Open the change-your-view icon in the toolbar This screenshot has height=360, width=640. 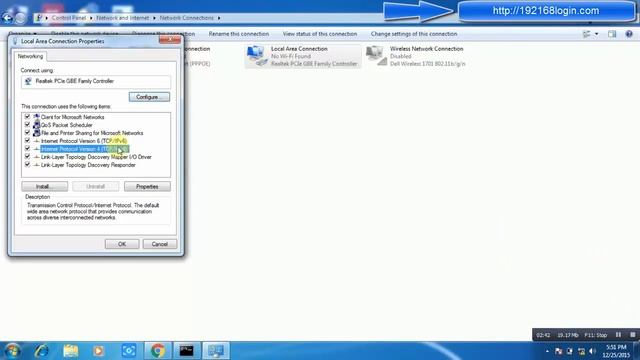pos(587,34)
